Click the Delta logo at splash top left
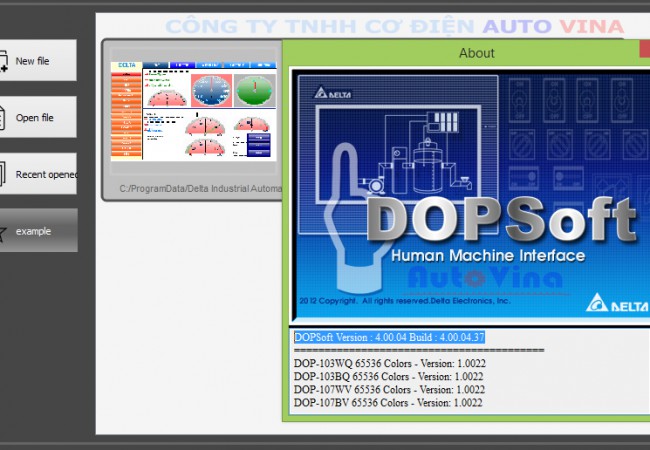Viewport: 650px width, 450px height. [x=332, y=92]
